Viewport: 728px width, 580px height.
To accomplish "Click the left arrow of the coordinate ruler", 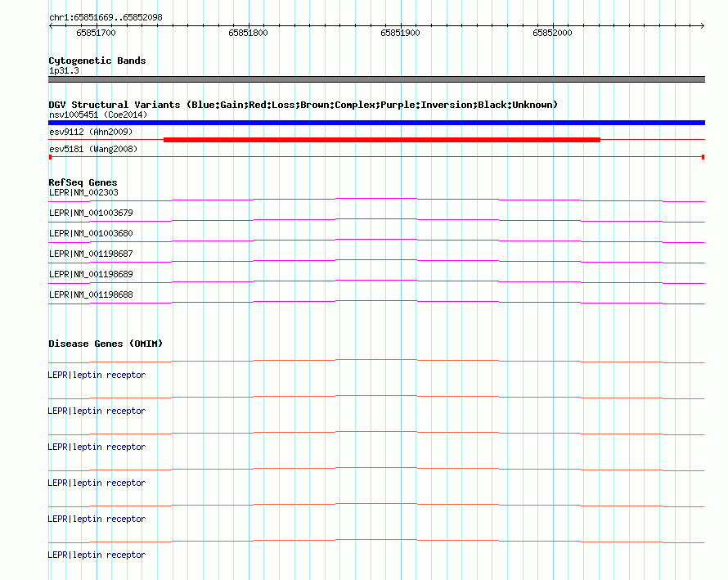I will pos(51,26).
